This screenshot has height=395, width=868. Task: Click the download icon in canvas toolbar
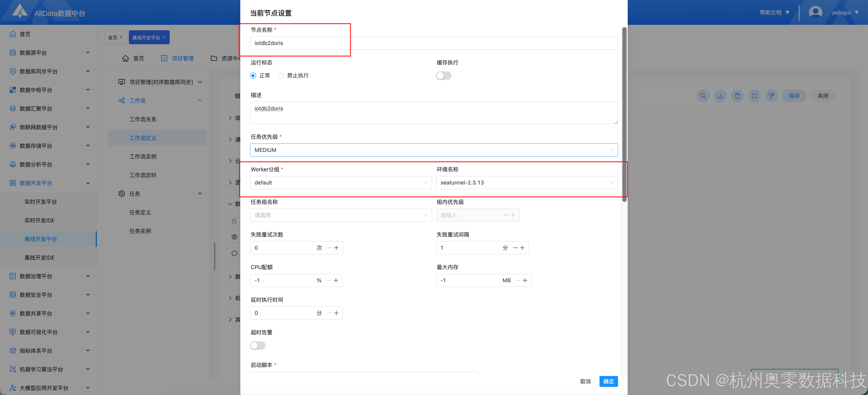pos(720,96)
